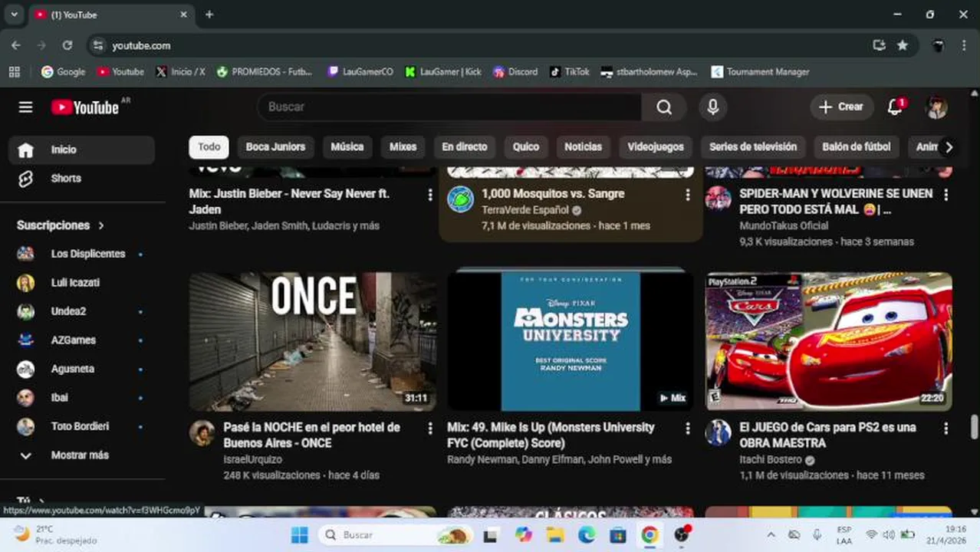Open options for Cars PS2 video
Viewport: 980px width, 552px height.
[945, 429]
